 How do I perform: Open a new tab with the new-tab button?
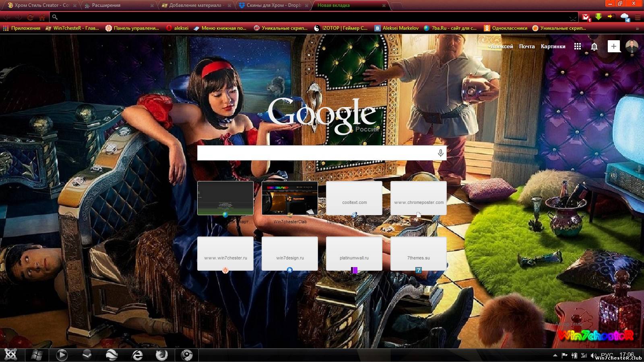(x=396, y=6)
